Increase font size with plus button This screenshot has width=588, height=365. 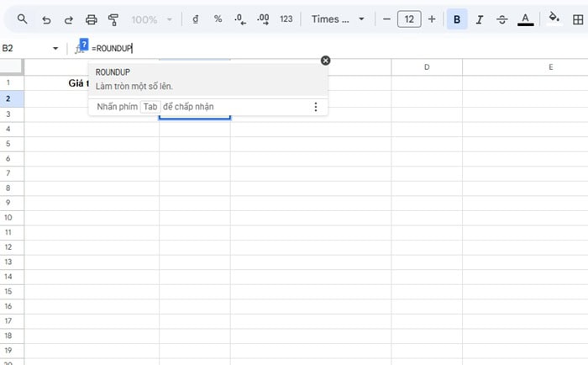point(432,19)
